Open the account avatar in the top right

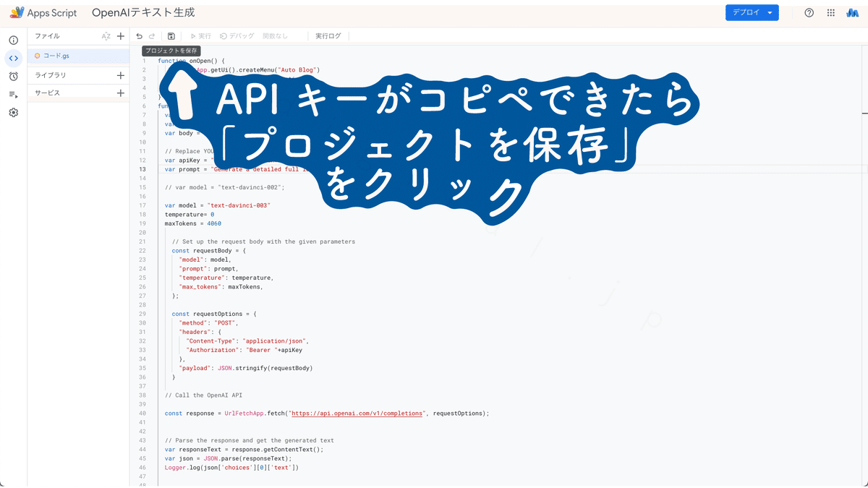(x=852, y=13)
